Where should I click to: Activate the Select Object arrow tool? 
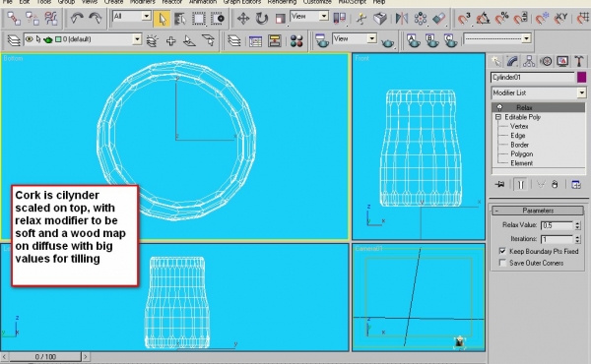[x=162, y=19]
